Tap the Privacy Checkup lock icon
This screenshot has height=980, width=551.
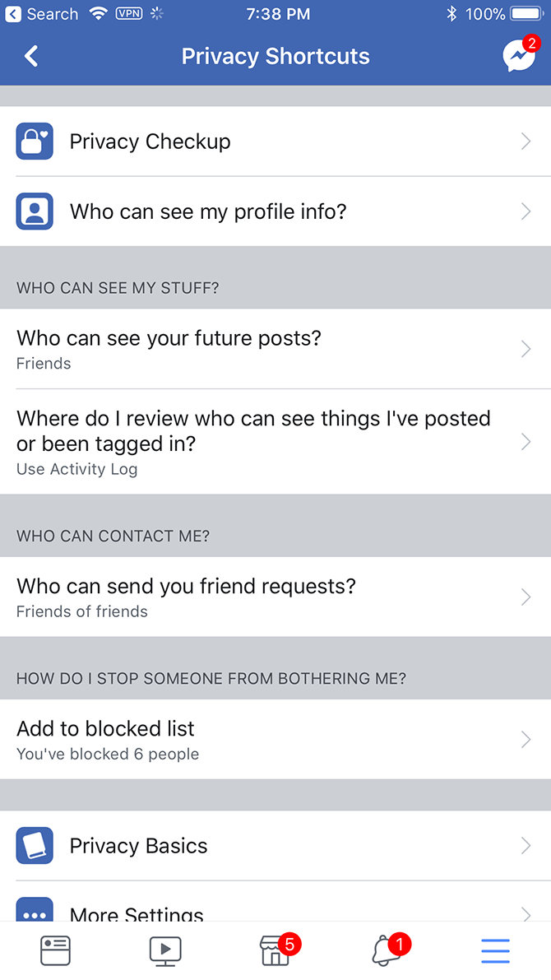coord(35,142)
